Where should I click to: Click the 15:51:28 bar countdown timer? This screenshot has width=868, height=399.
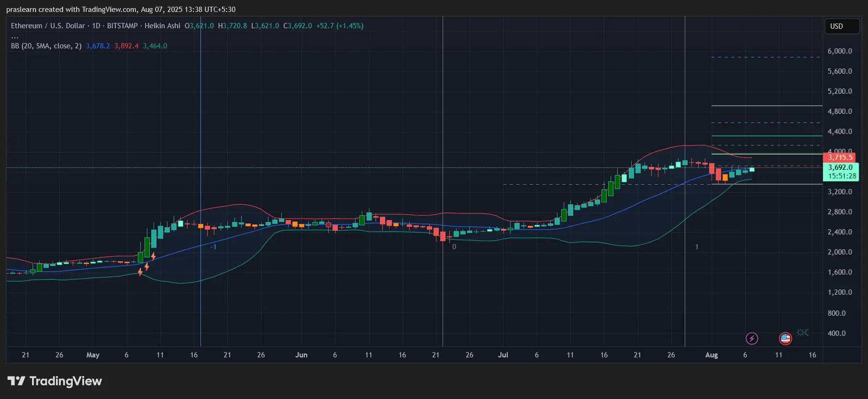pyautogui.click(x=842, y=176)
